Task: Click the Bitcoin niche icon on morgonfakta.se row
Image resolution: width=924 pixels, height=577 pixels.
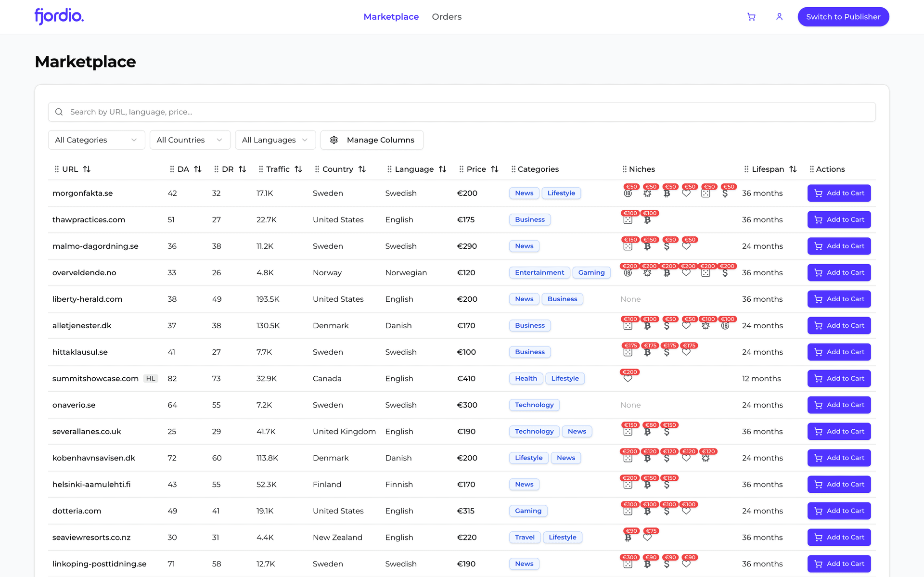Action: click(x=667, y=194)
